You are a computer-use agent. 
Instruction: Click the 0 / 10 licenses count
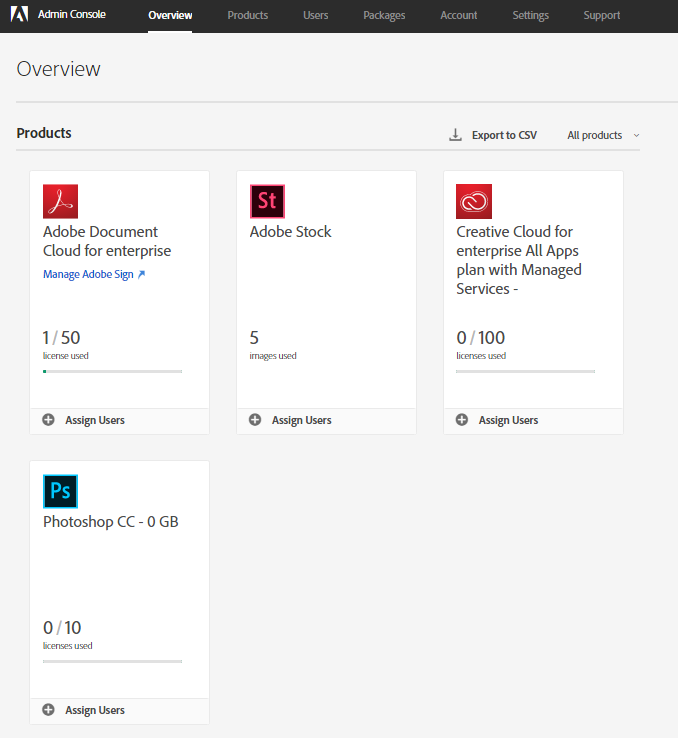point(62,627)
